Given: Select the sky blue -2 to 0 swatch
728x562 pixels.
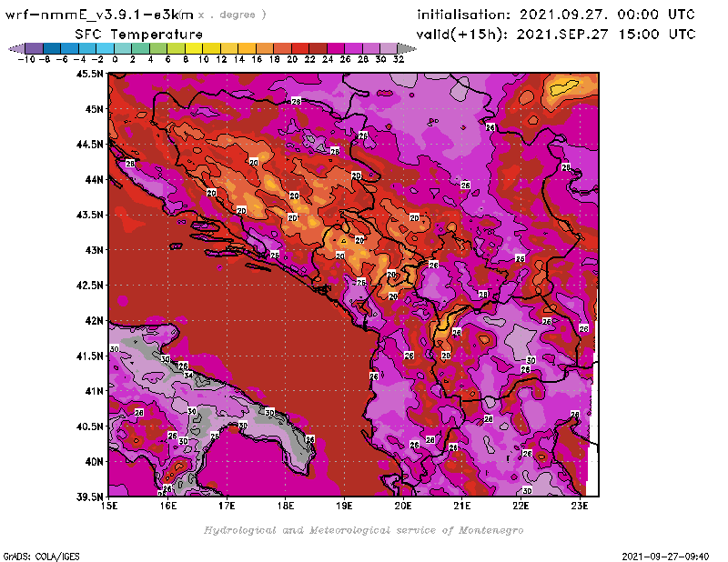Looking at the screenshot, I should (x=105, y=48).
